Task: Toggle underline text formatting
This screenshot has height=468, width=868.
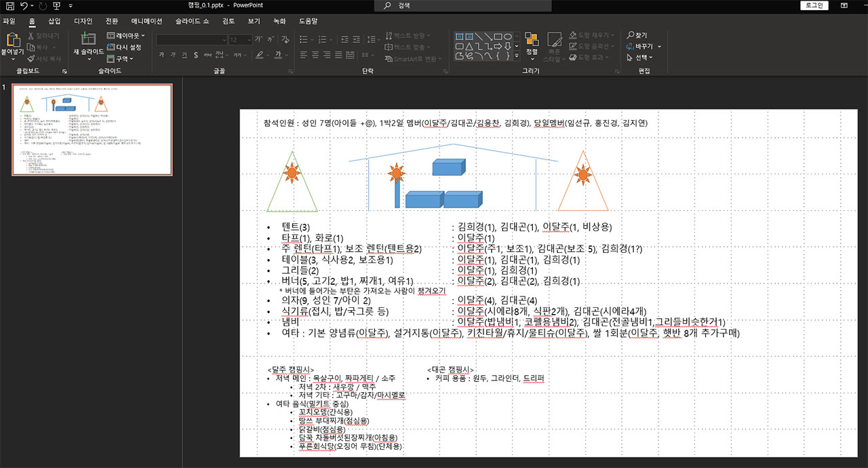Action: [x=184, y=55]
